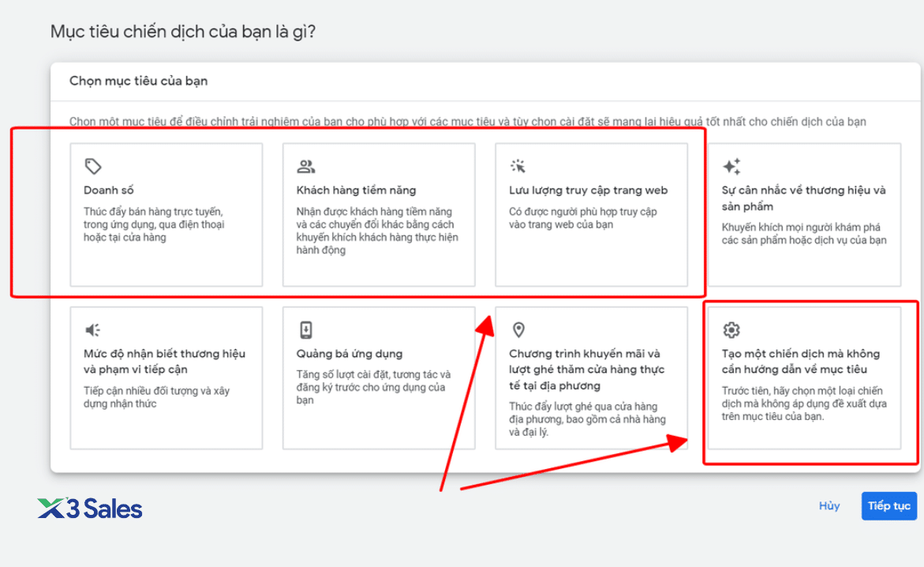Click the price tag icon on Doanh số card
924x567 pixels.
click(x=93, y=167)
